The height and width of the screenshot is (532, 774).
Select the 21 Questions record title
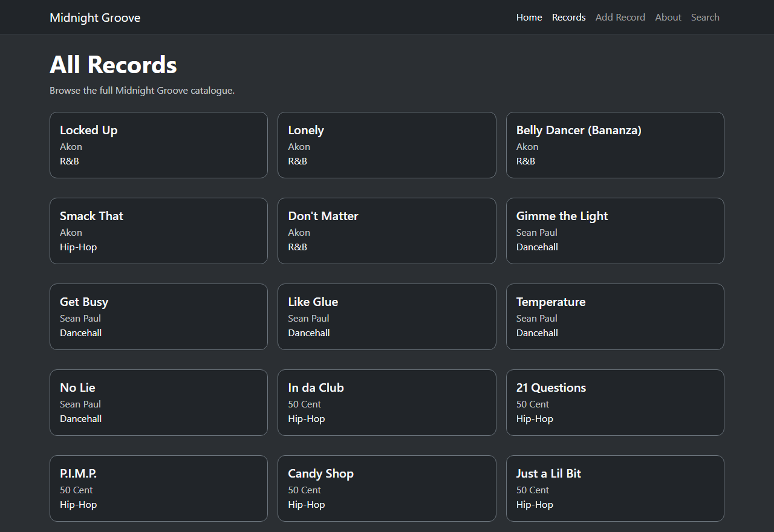[551, 388]
